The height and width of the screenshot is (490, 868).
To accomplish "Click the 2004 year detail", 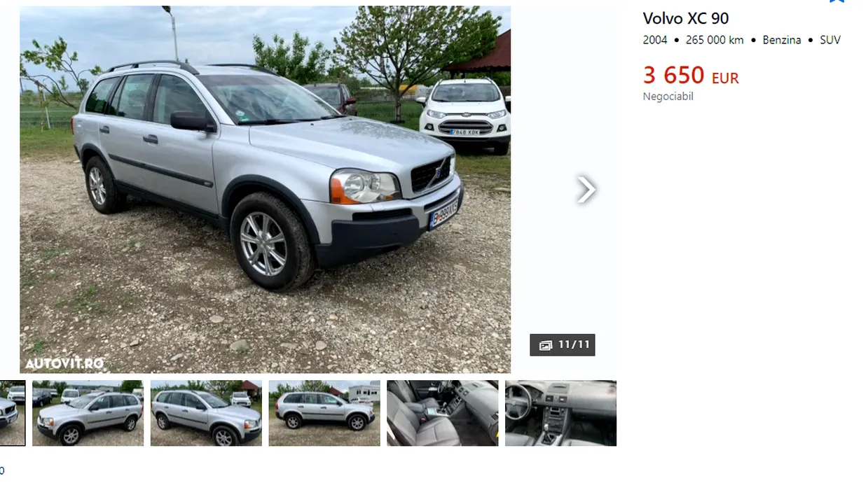I will (655, 41).
